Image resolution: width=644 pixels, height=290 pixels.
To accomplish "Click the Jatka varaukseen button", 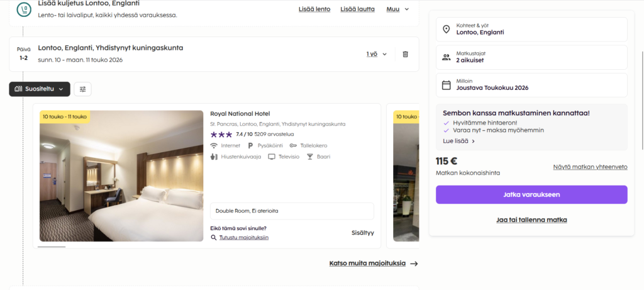I will coord(531,195).
